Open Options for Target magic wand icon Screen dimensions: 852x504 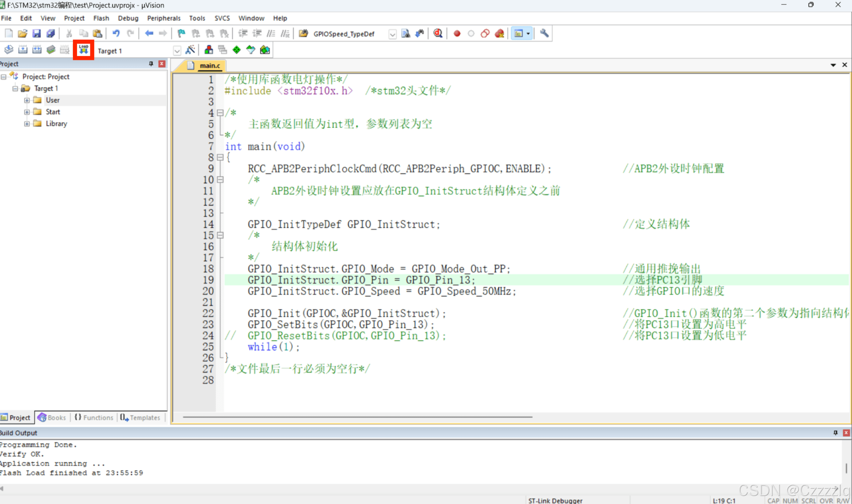[x=190, y=50]
